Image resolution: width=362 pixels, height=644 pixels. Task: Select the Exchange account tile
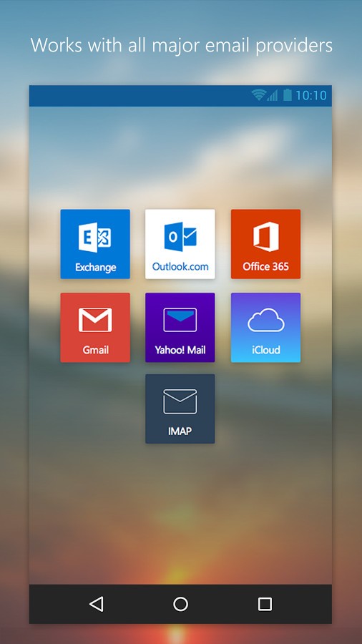[x=95, y=244]
